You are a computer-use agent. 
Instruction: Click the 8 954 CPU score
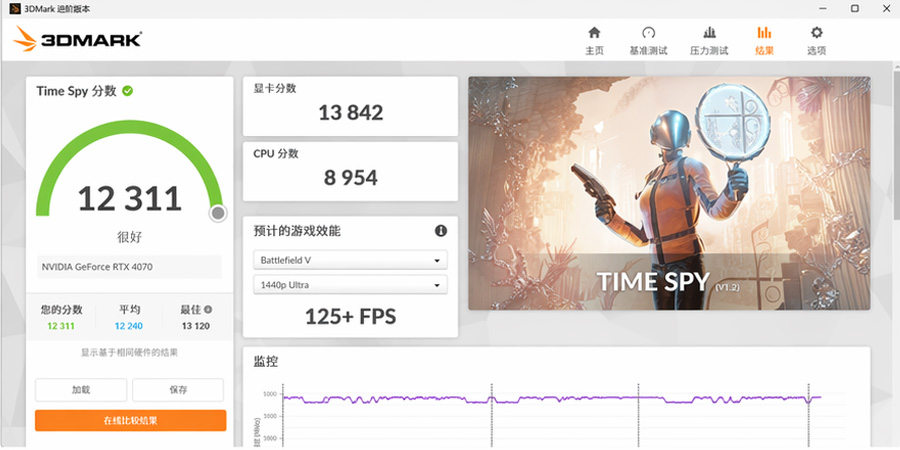coord(351,177)
